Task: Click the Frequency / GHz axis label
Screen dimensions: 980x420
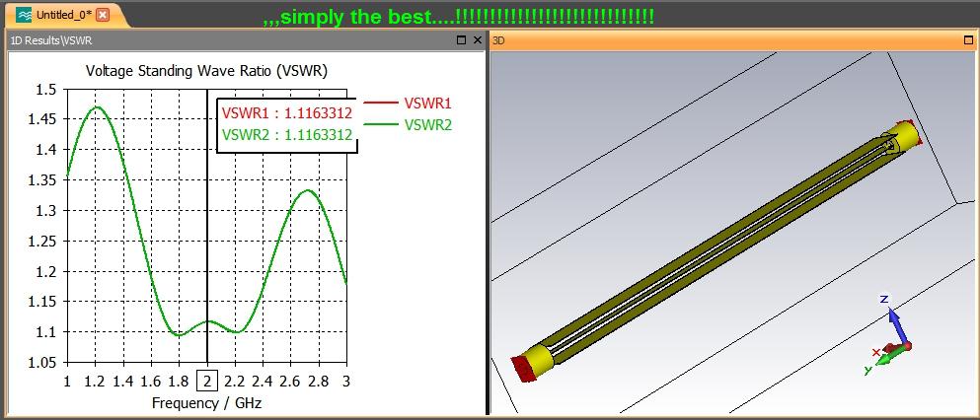Action: (207, 403)
